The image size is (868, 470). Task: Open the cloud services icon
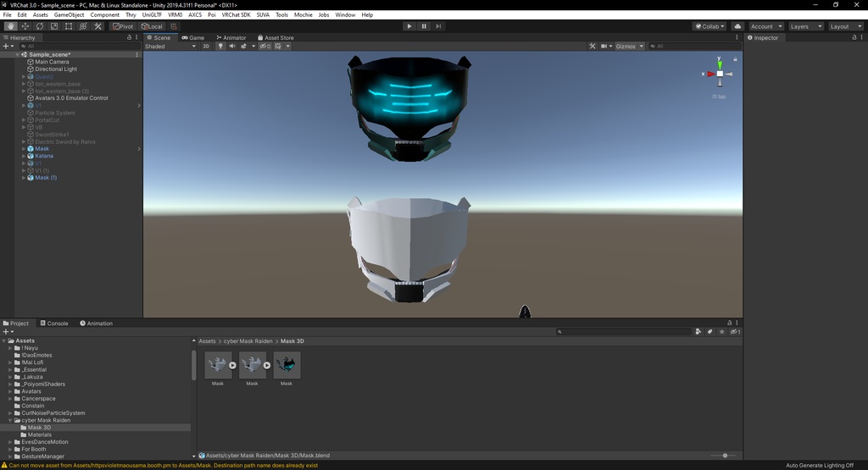(737, 26)
